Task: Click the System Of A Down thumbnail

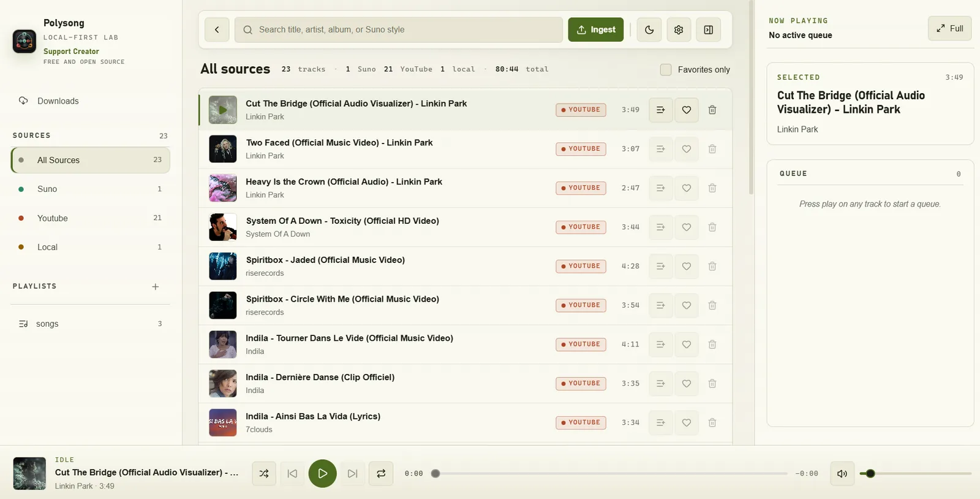Action: click(x=223, y=227)
